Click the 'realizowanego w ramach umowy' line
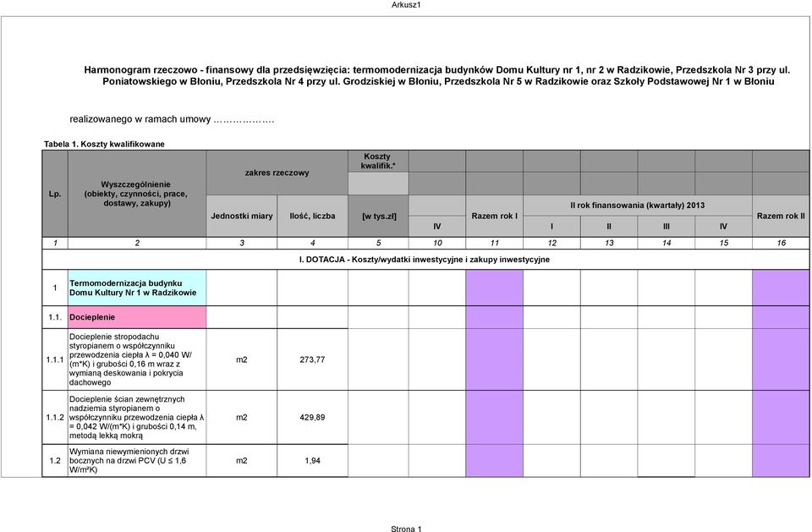The image size is (812, 532). [x=172, y=119]
